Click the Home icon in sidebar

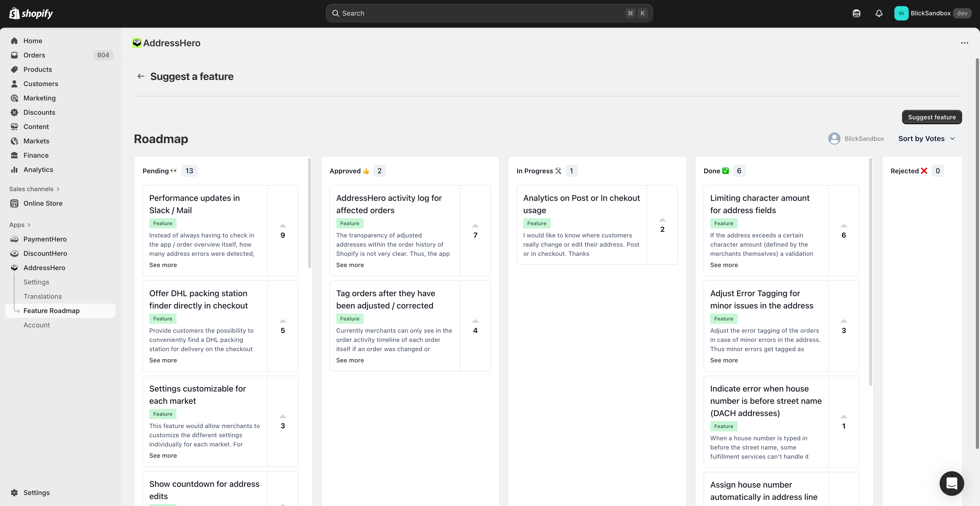15,41
